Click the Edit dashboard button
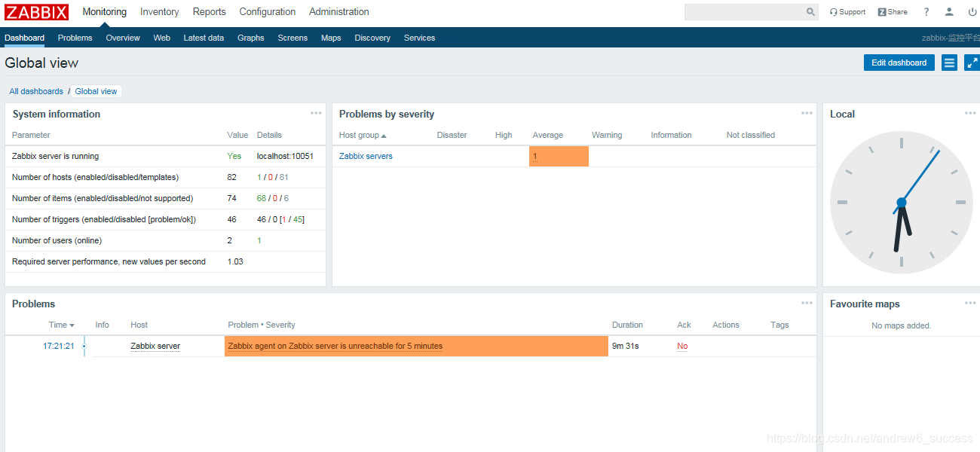The image size is (980, 452). tap(899, 63)
